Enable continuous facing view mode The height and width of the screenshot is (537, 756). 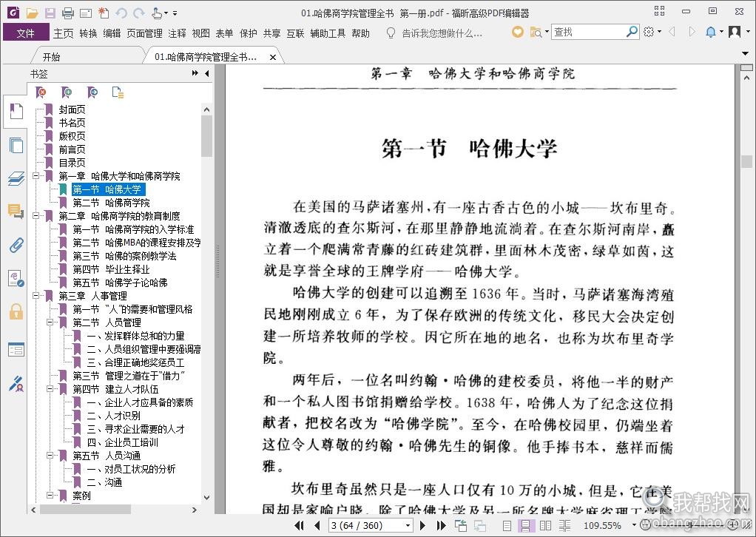click(x=564, y=525)
